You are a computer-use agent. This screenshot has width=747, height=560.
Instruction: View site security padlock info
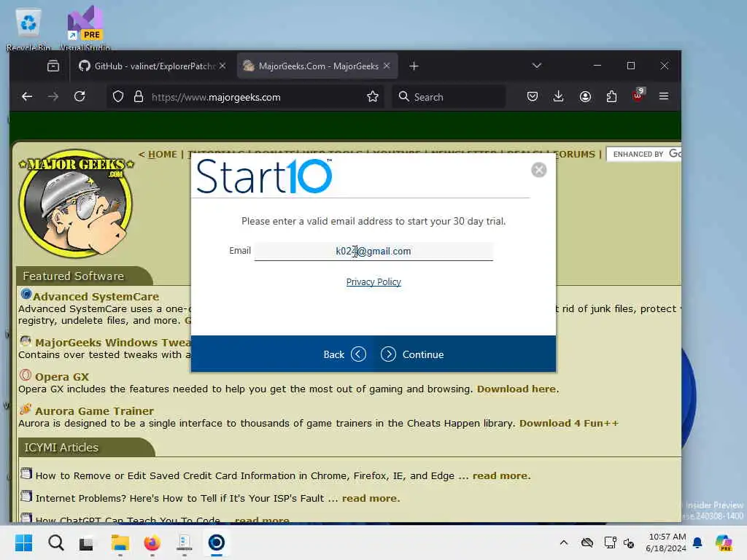click(x=139, y=97)
